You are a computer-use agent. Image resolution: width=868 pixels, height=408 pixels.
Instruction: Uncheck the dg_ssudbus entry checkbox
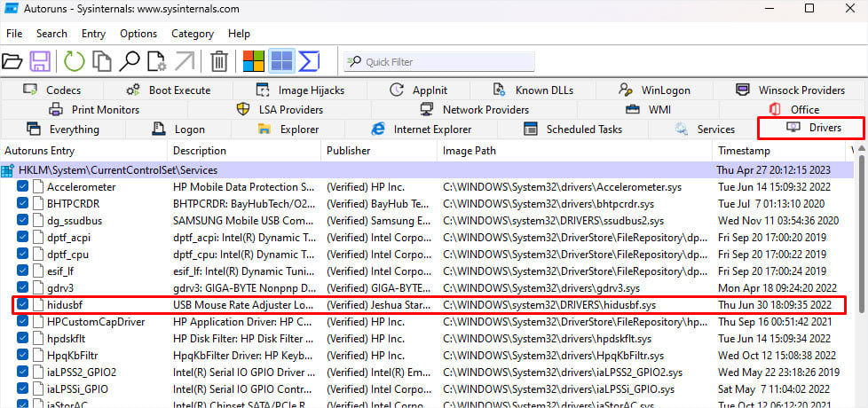[x=23, y=221]
